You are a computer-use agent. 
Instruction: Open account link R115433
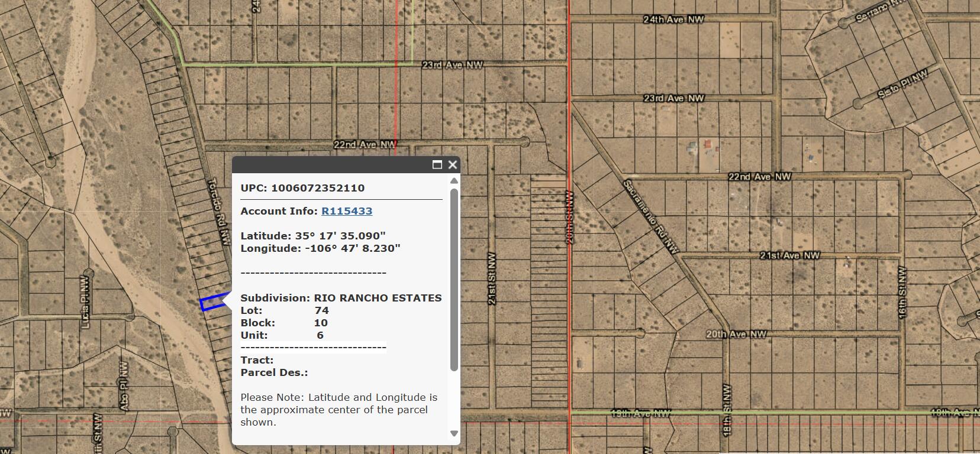(x=347, y=211)
